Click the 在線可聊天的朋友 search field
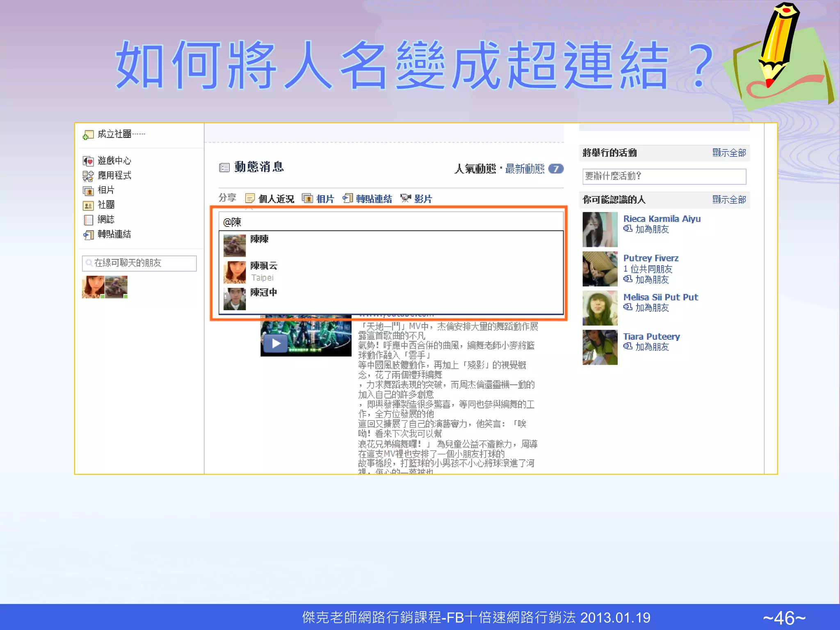Image resolution: width=840 pixels, height=630 pixels. click(x=139, y=263)
